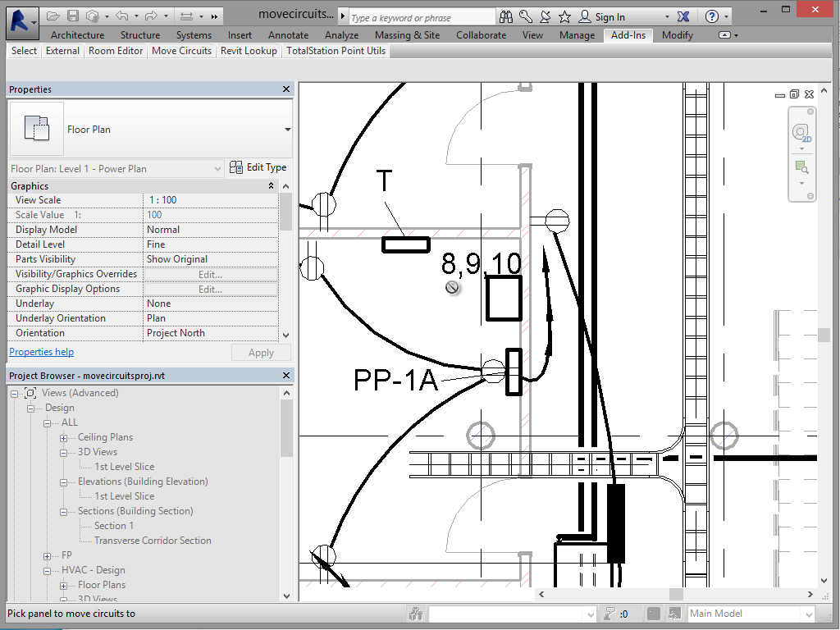Open the 2D steering wheel navigation tool
Image resolution: width=840 pixels, height=630 pixels.
(x=801, y=133)
